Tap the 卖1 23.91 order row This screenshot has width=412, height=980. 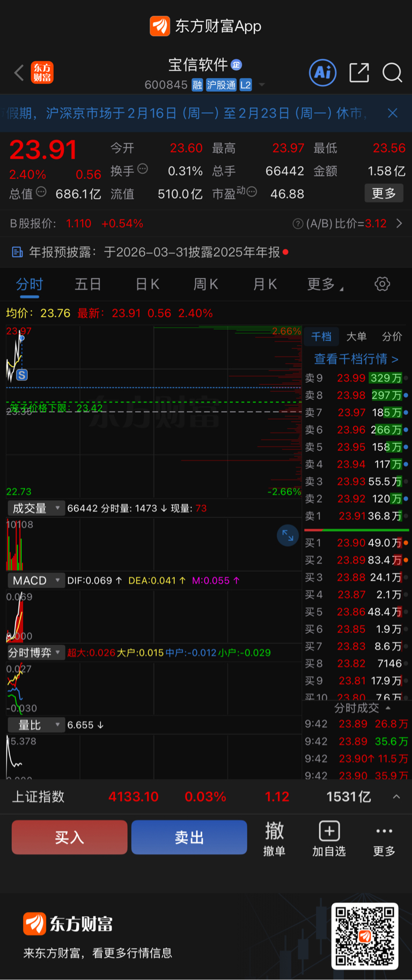tap(357, 516)
